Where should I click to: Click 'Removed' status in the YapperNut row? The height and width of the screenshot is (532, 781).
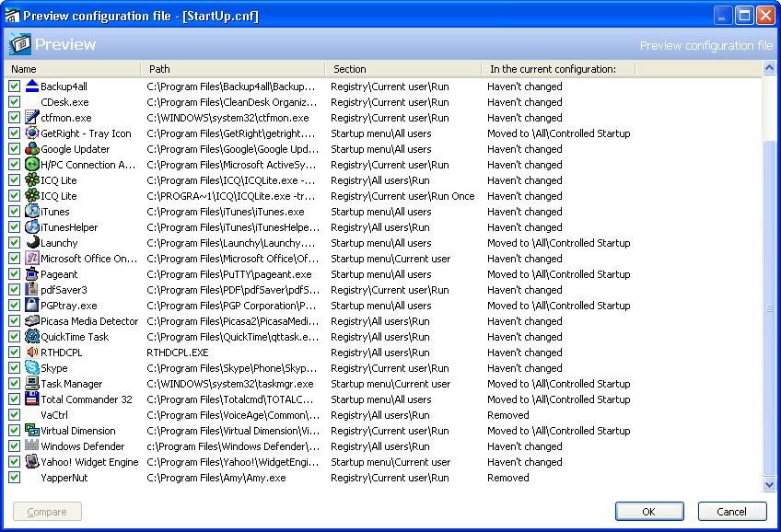(x=508, y=478)
